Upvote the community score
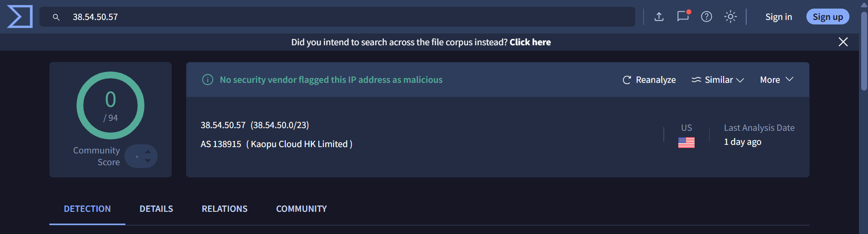 [x=148, y=152]
